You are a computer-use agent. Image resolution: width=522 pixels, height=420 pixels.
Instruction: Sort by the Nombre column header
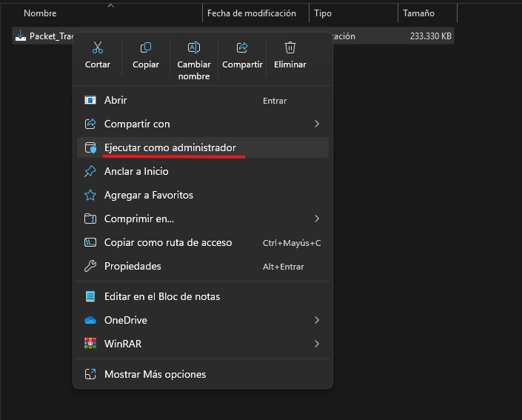[40, 13]
